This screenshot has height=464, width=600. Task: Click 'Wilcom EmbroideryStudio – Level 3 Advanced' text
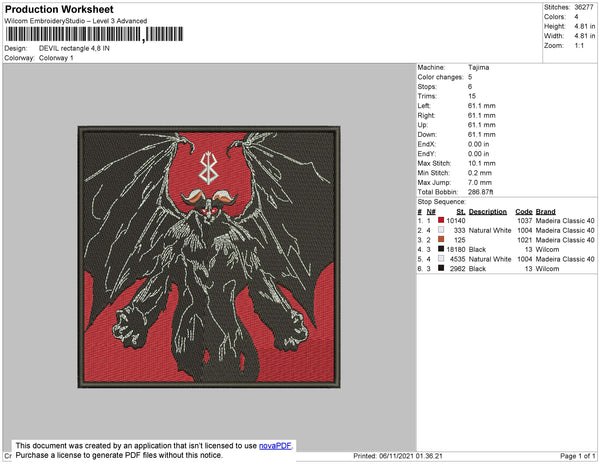76,21
